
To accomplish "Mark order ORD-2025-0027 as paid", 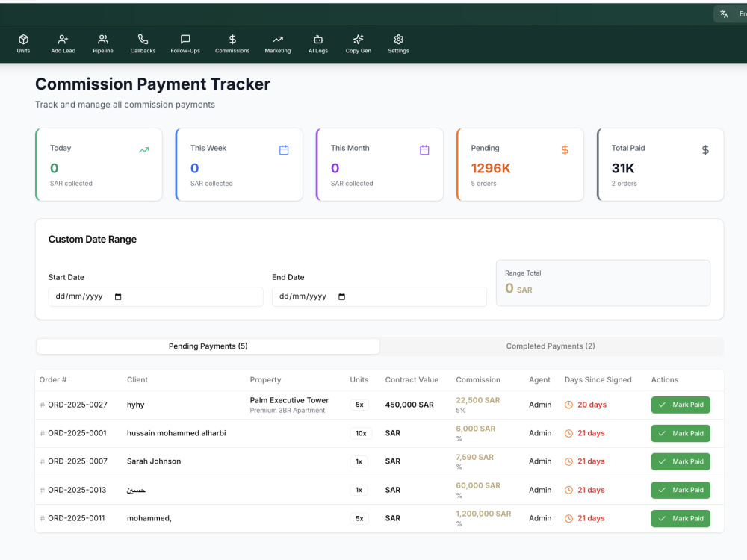I will 681,405.
